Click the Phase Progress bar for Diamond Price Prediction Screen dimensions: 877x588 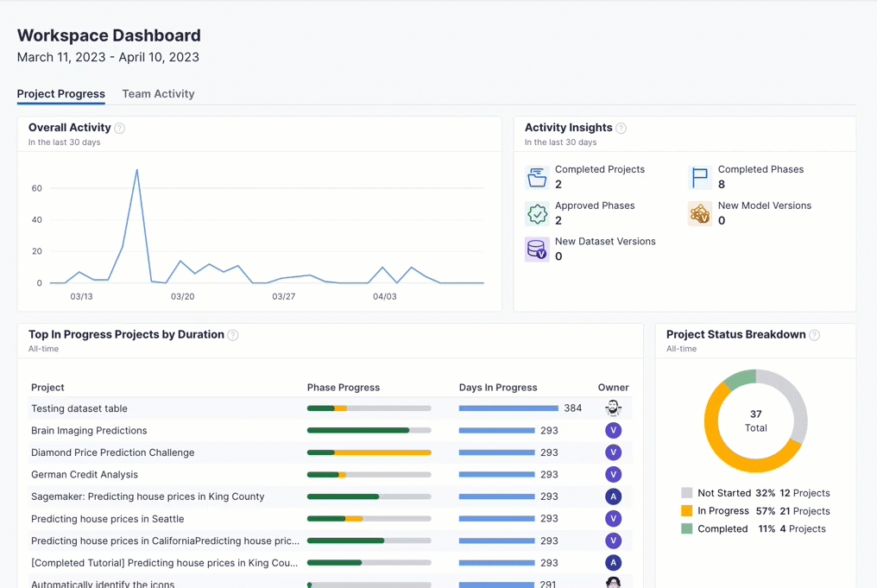pos(369,452)
